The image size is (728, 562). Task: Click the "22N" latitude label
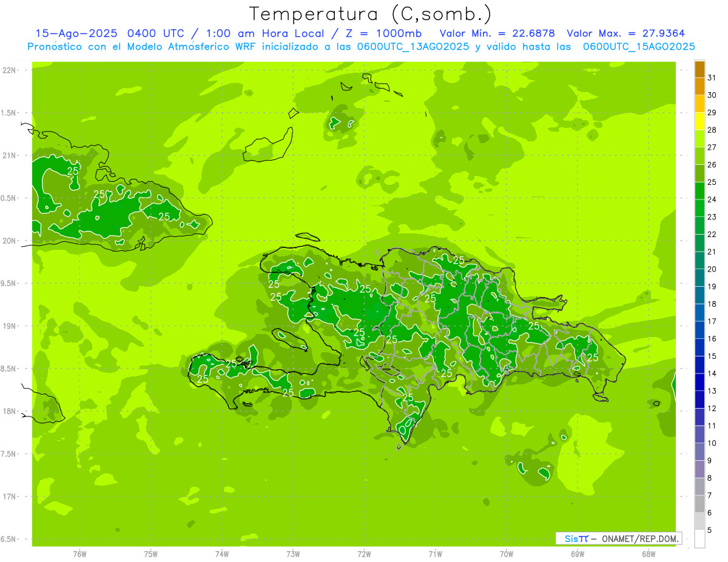coord(10,70)
